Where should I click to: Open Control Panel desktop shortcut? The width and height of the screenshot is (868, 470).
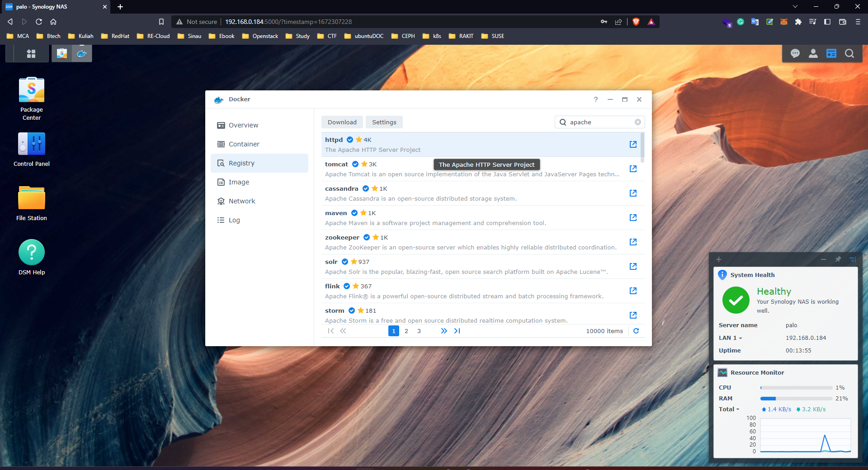32,149
